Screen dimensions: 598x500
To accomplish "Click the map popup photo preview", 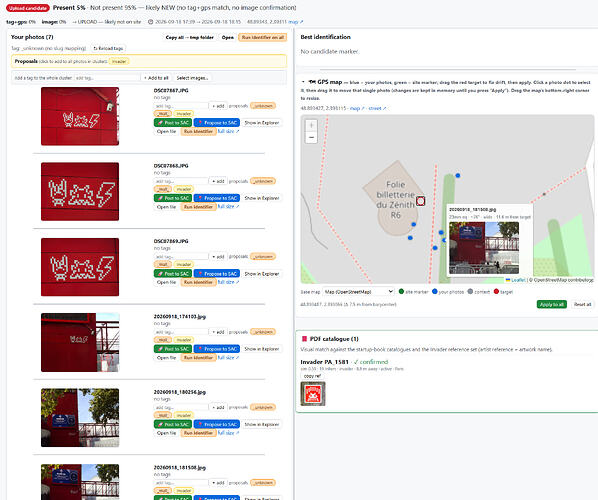I will point(484,248).
